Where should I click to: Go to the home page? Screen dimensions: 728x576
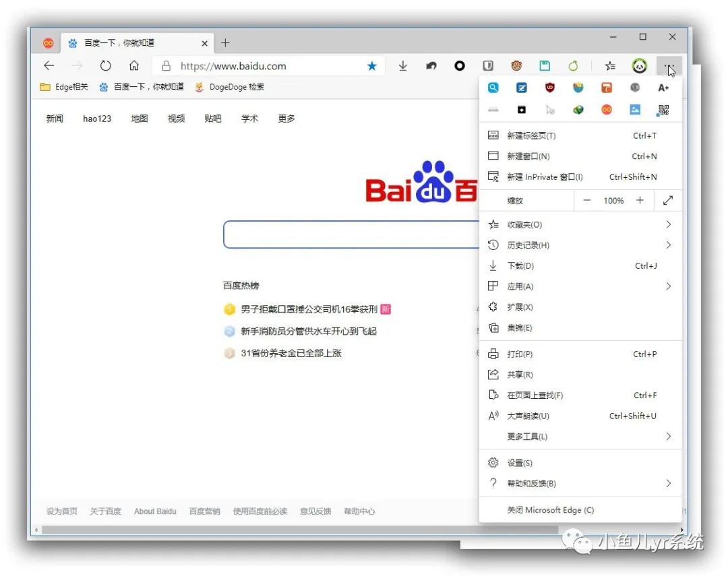[133, 65]
